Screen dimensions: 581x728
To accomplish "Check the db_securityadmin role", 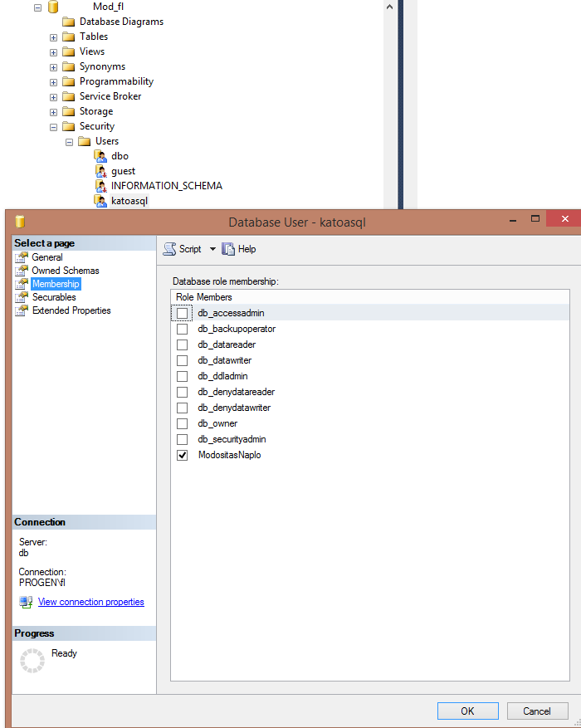I will (183, 440).
